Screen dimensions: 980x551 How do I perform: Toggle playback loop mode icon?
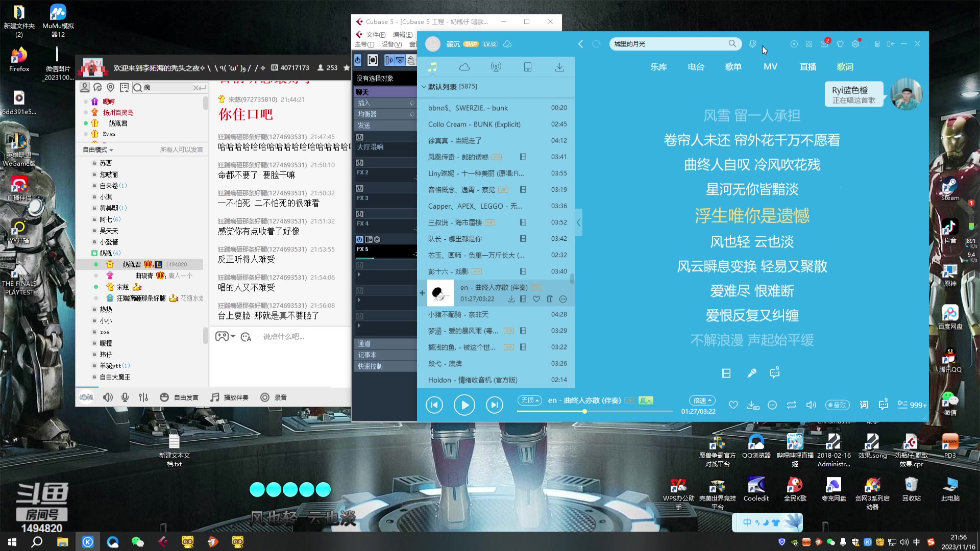[x=792, y=405]
